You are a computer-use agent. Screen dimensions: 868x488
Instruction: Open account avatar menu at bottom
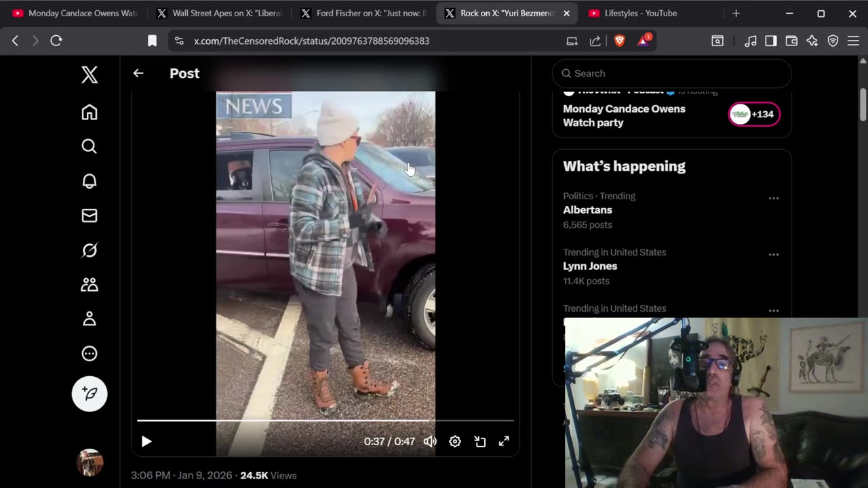(x=90, y=462)
